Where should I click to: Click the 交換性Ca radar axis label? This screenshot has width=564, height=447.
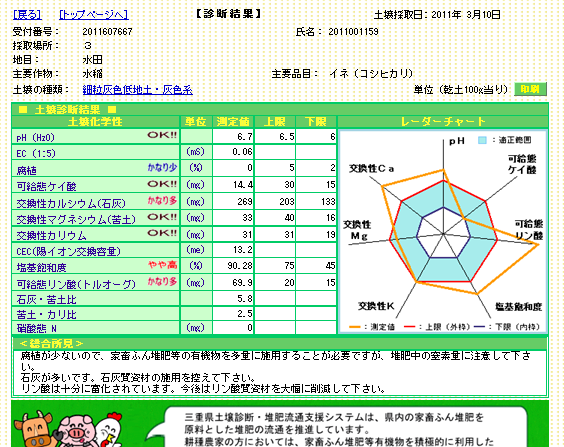tap(372, 168)
